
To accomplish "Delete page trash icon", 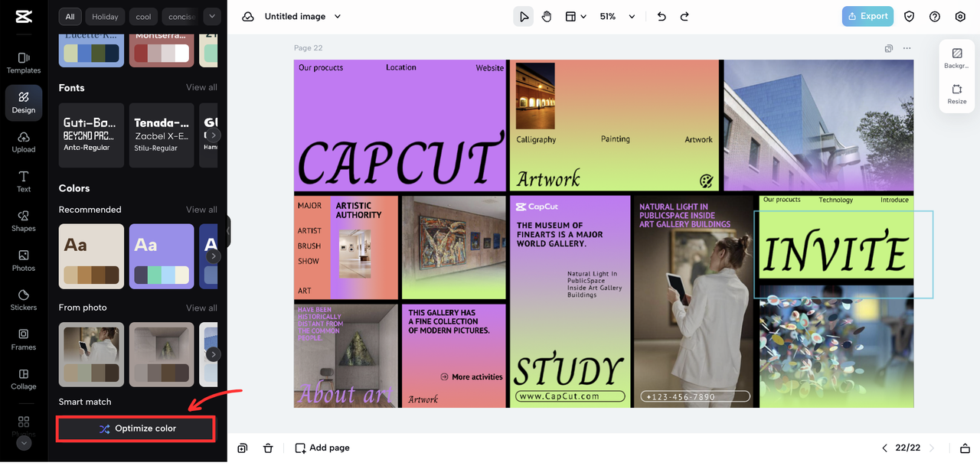I will [x=268, y=448].
